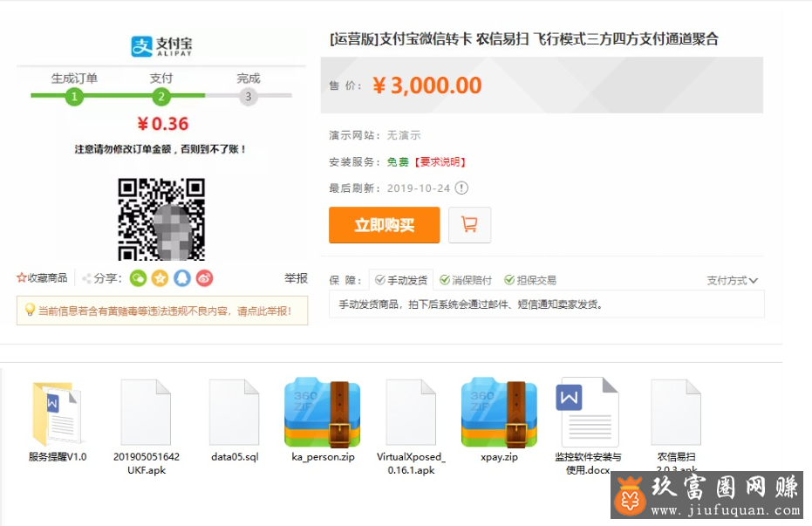Click the 注意请勿修改订单金额 warning text

pyautogui.click(x=160, y=149)
